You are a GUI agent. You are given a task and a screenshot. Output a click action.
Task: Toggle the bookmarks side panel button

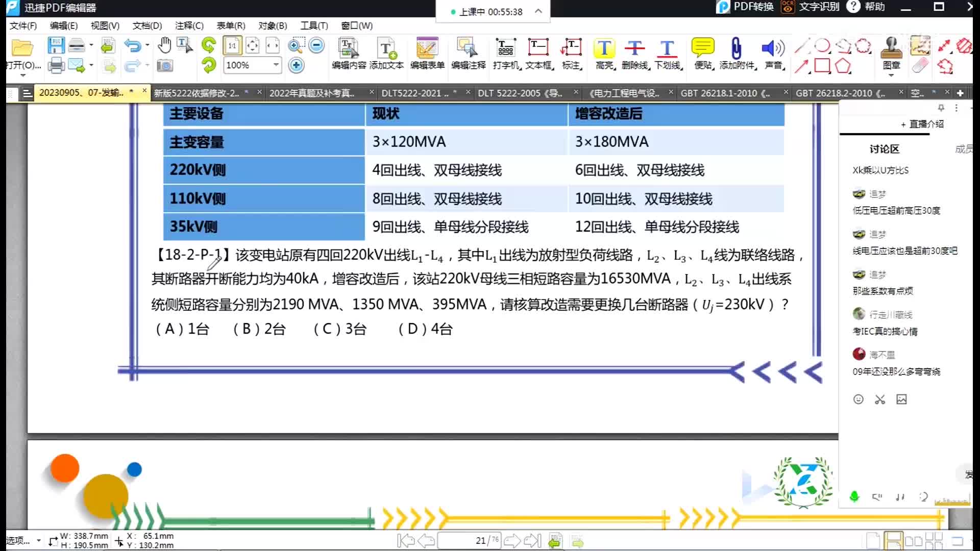click(28, 93)
